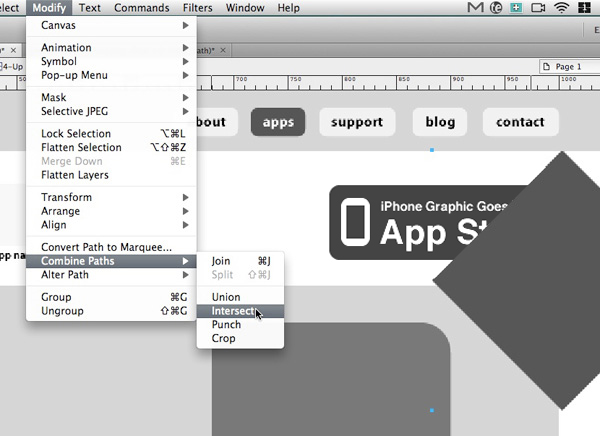This screenshot has width=600, height=436.
Task: Click the support navigation button
Action: (x=357, y=122)
